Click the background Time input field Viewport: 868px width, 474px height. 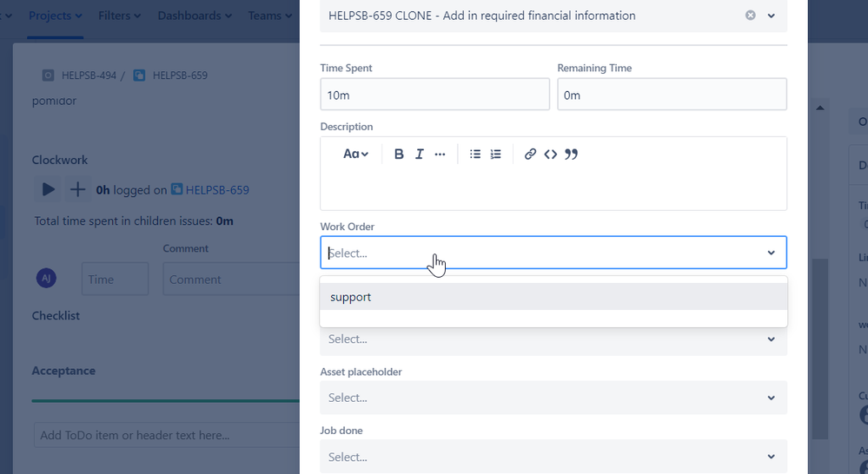coord(116,279)
